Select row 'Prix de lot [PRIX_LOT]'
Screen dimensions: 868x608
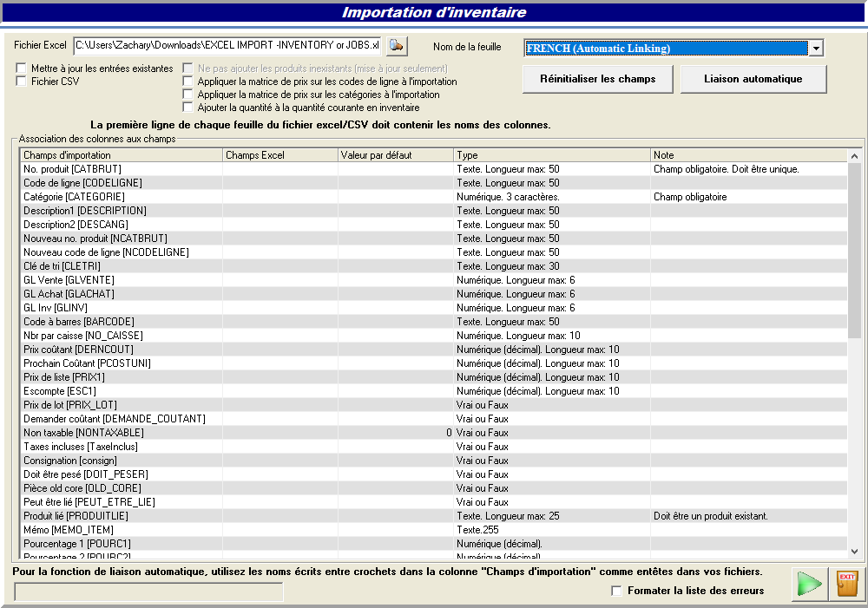click(x=433, y=405)
